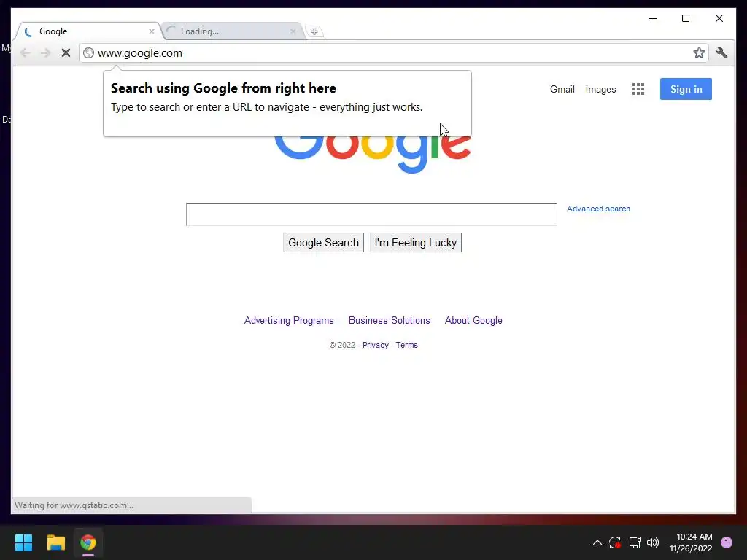Go back to previous page

pyautogui.click(x=26, y=52)
